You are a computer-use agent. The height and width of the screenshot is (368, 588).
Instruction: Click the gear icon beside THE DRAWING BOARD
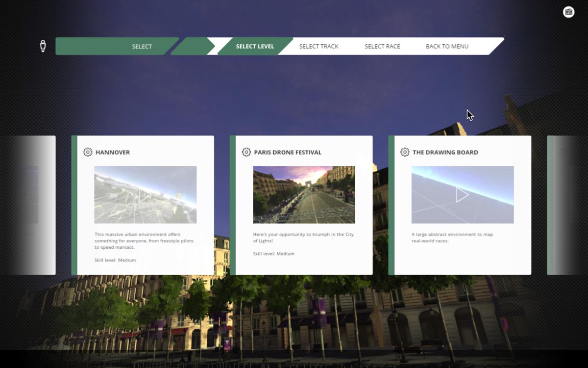(405, 152)
